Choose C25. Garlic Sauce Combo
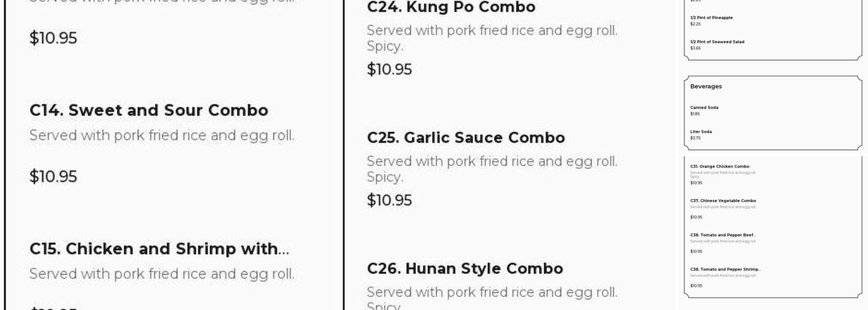 coord(466,138)
